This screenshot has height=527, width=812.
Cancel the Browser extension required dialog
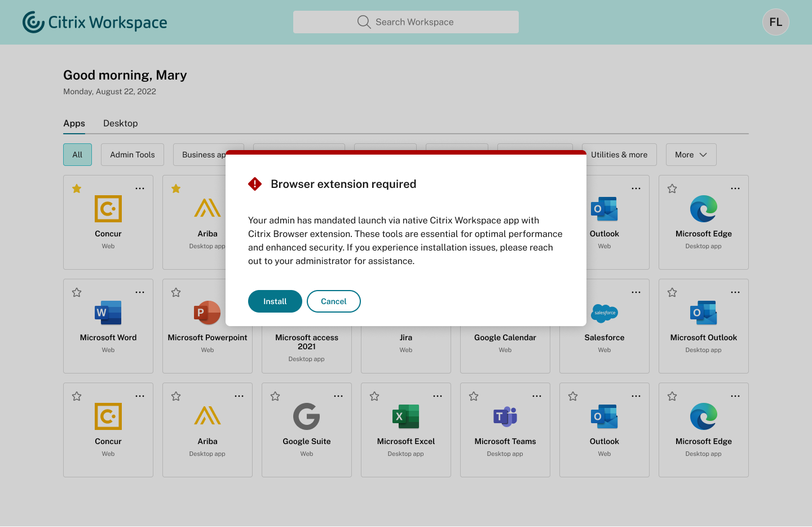pos(334,301)
